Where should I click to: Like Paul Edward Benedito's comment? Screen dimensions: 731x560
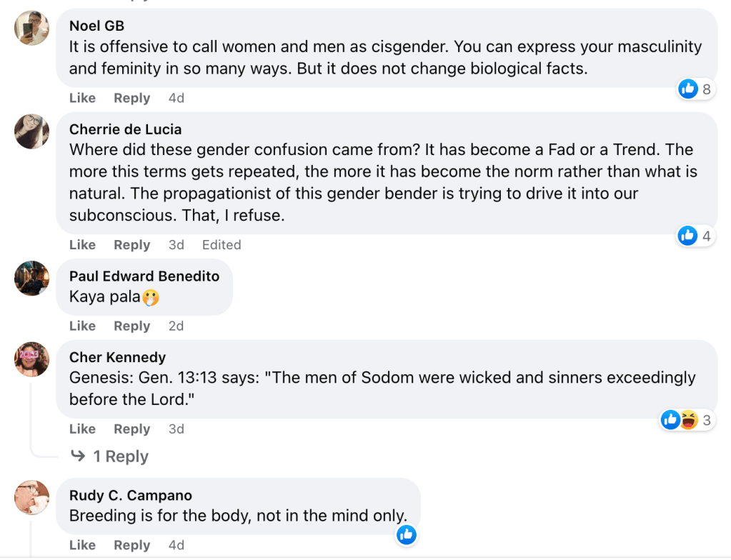coord(82,326)
